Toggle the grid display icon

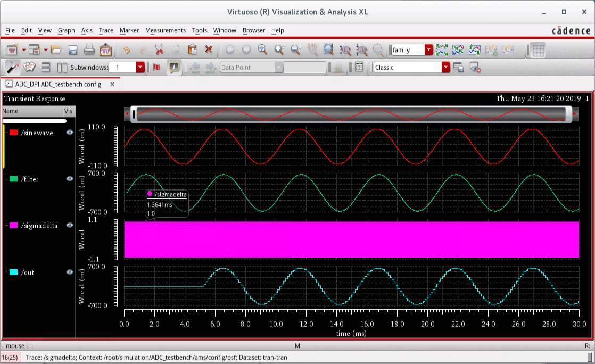tap(538, 50)
